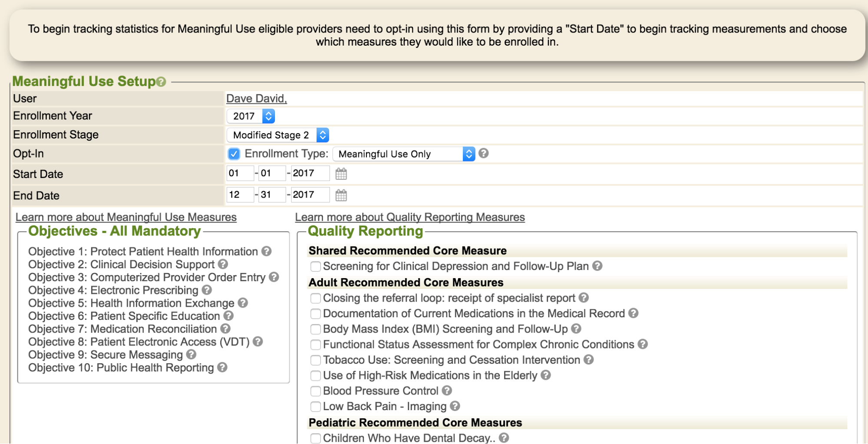Open the Enrollment Type dropdown
The width and height of the screenshot is (868, 444).
point(404,154)
